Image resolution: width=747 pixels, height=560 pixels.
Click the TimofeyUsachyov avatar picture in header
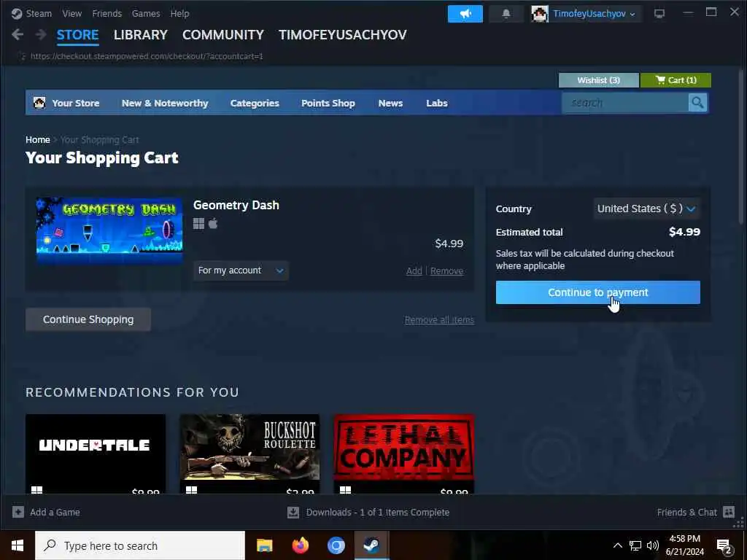click(540, 14)
